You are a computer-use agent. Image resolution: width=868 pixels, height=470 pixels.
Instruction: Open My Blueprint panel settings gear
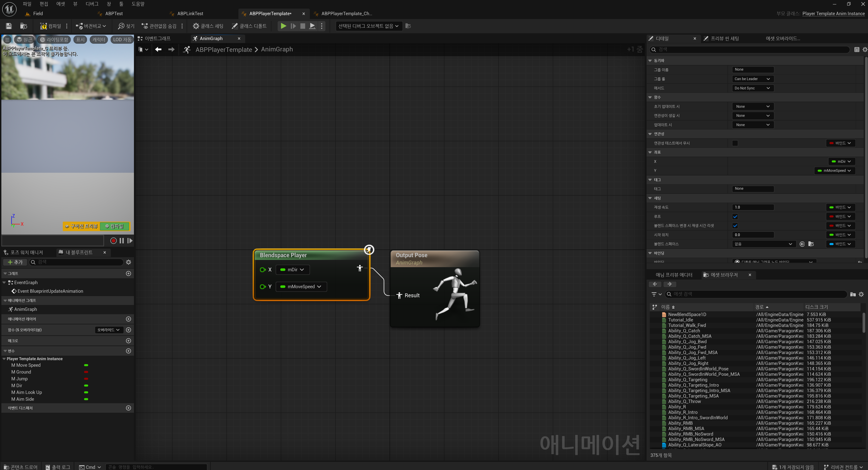pyautogui.click(x=128, y=262)
